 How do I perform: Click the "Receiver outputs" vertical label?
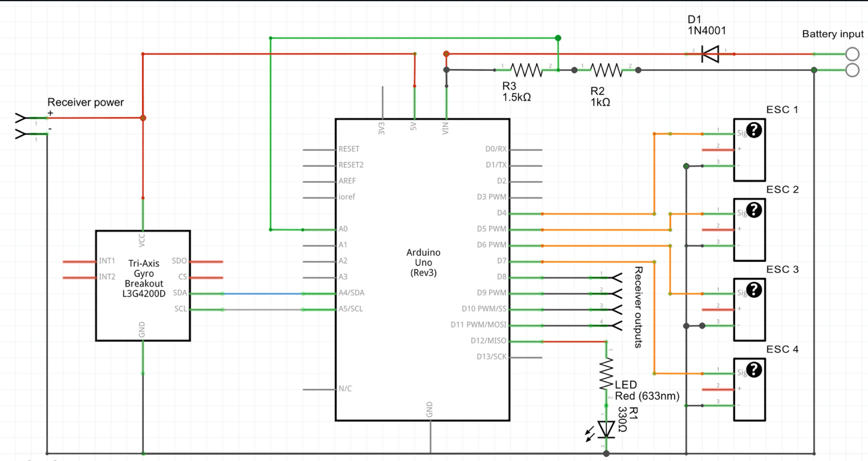pos(638,307)
